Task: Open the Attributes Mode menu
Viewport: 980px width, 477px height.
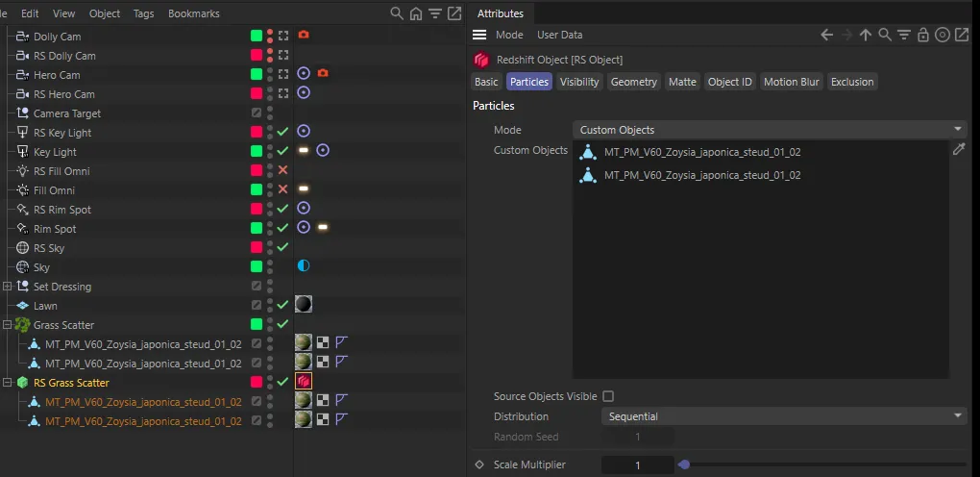Action: [x=509, y=35]
